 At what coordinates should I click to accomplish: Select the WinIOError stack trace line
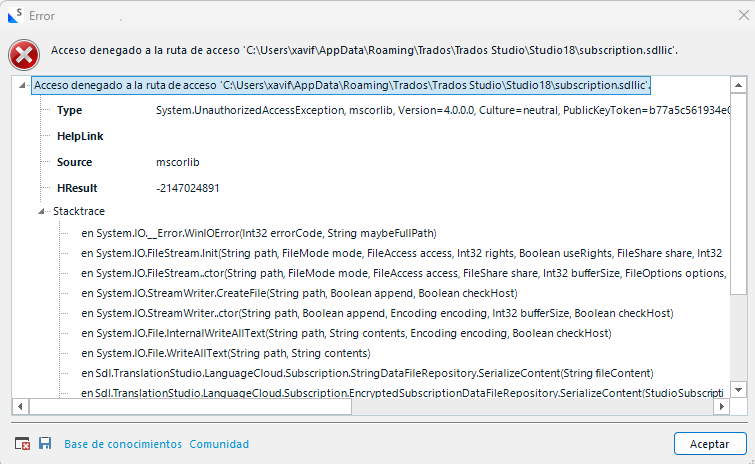259,233
